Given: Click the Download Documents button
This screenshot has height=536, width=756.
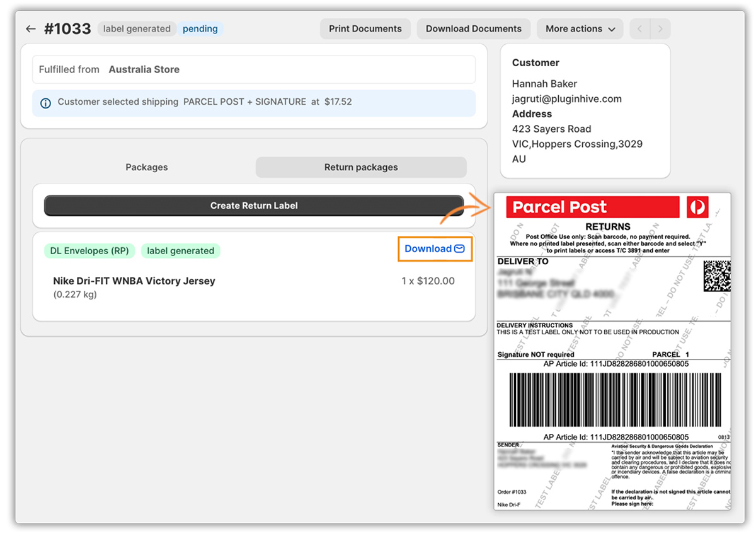Looking at the screenshot, I should pos(473,29).
